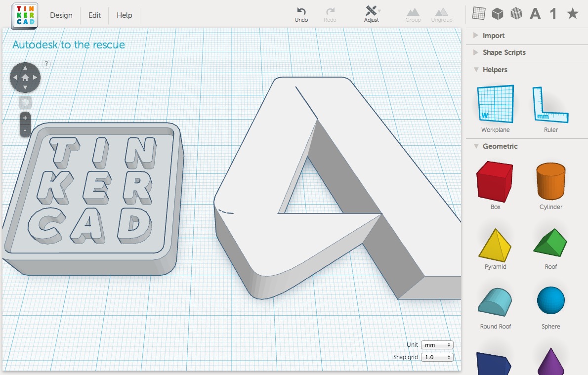588x375 pixels.
Task: Select the Ruler helper tool
Action: coord(550,104)
